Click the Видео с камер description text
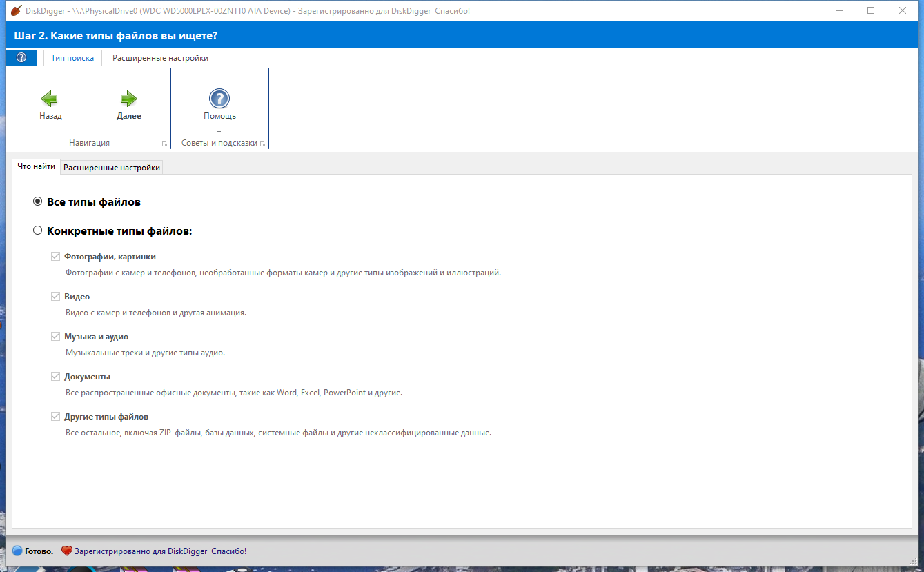The image size is (924, 572). tap(156, 313)
